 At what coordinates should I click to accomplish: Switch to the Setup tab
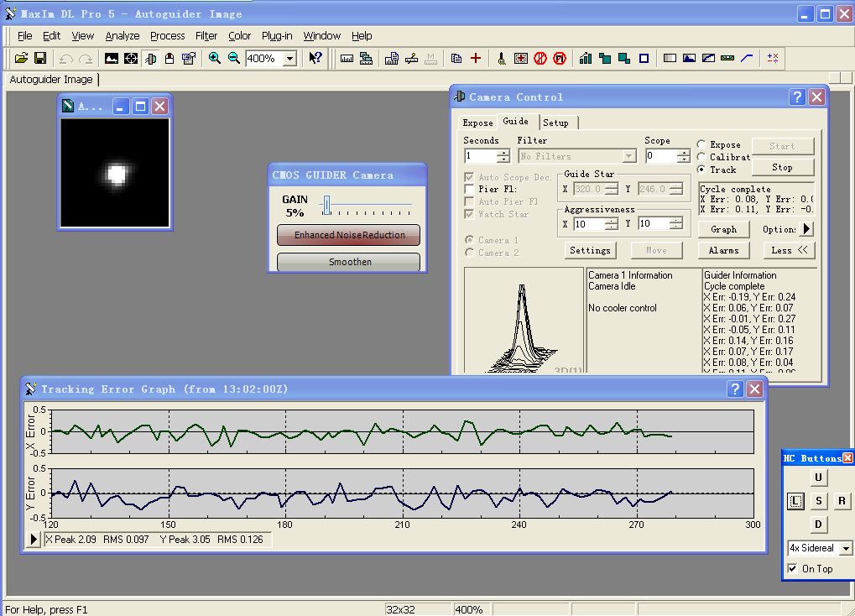pos(555,123)
